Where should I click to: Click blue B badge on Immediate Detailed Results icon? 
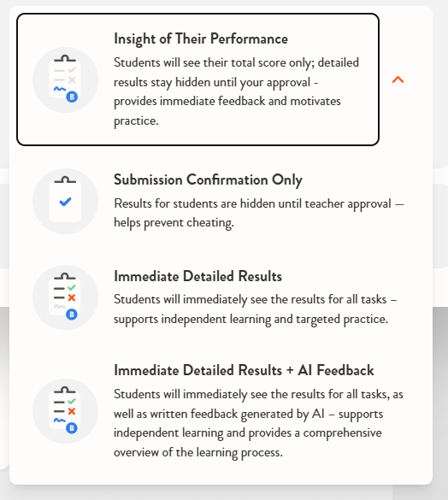[72, 315]
